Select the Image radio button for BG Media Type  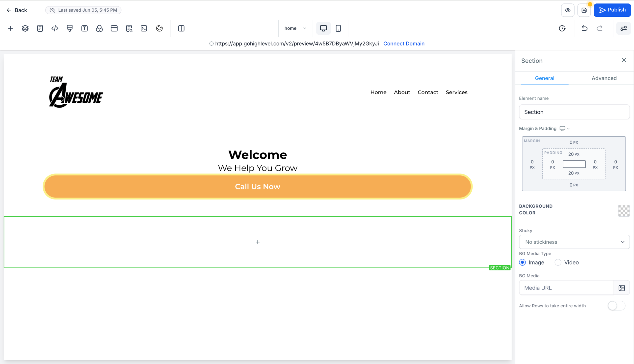tap(522, 262)
